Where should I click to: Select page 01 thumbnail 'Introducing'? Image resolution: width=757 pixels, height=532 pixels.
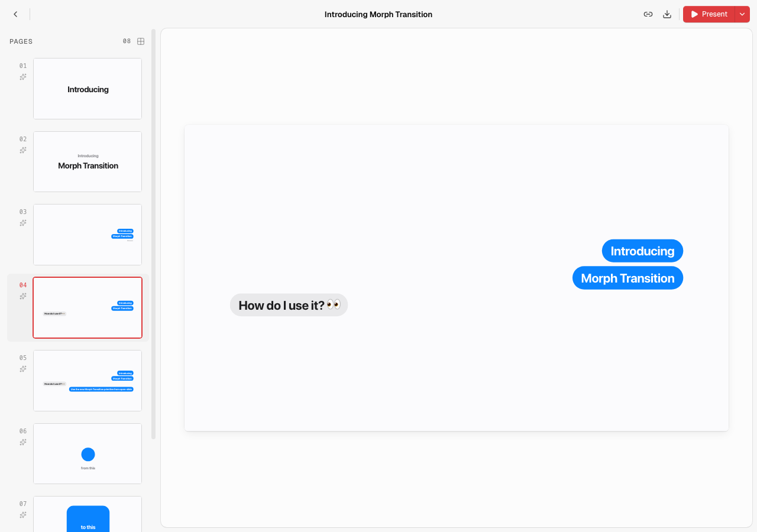tap(88, 89)
